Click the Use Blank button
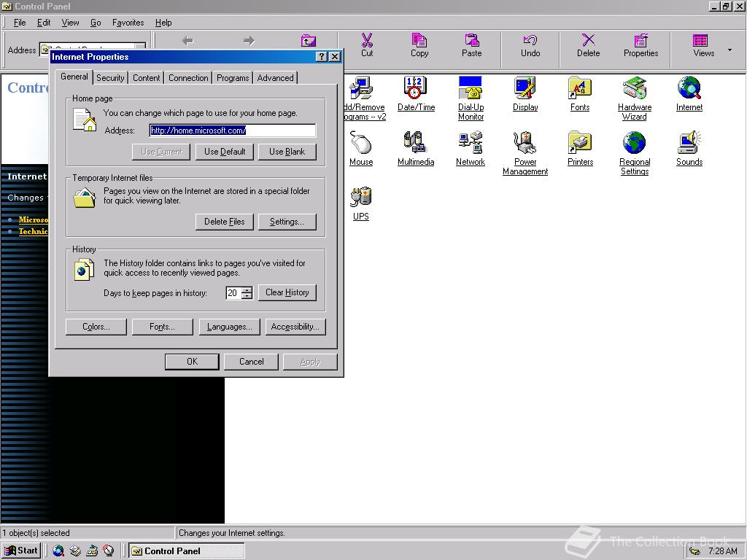This screenshot has height=560, width=747. coord(287,152)
